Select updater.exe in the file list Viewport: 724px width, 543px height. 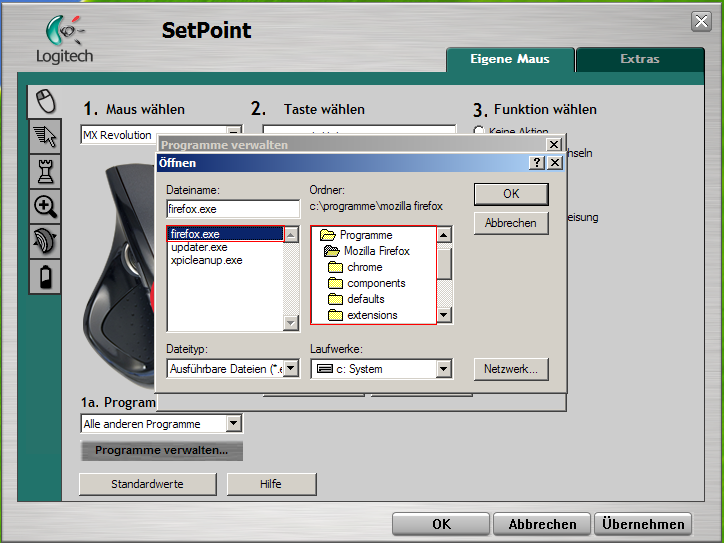(199, 247)
